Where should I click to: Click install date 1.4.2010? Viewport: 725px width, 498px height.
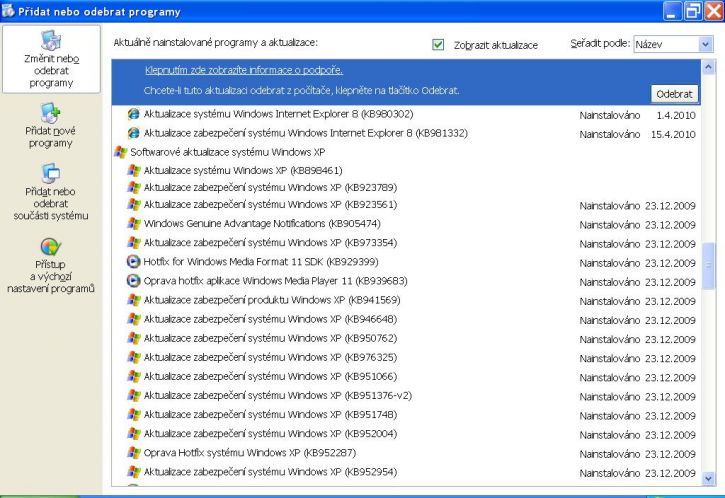click(676, 115)
